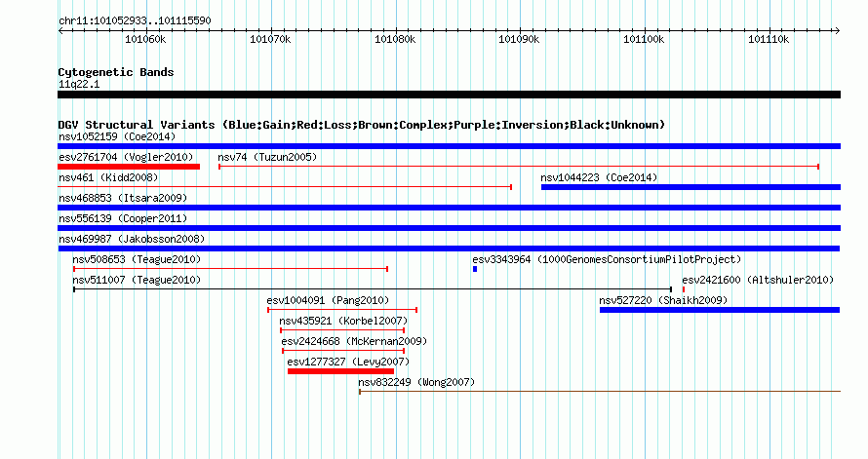Click the esv2424668 (McKernan2009) red line
This screenshot has width=868, height=459.
[x=343, y=351]
